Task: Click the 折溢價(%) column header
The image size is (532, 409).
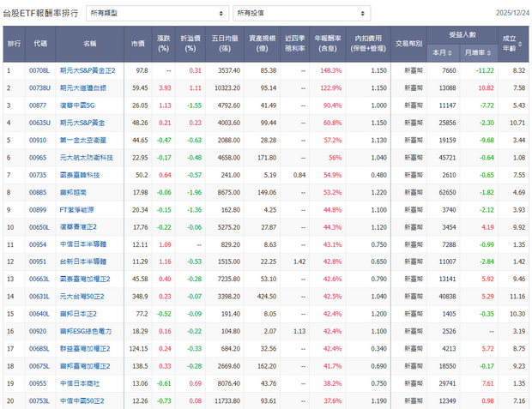Action: [195, 43]
